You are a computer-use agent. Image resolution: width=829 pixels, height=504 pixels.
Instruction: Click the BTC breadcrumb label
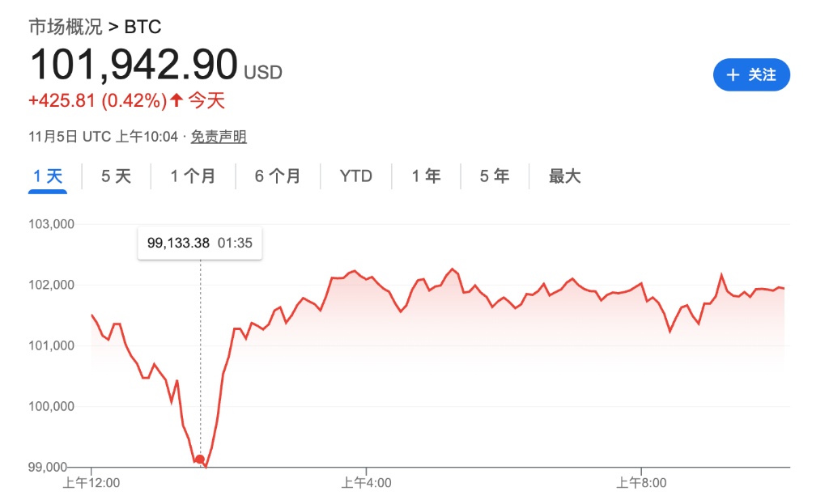(142, 27)
